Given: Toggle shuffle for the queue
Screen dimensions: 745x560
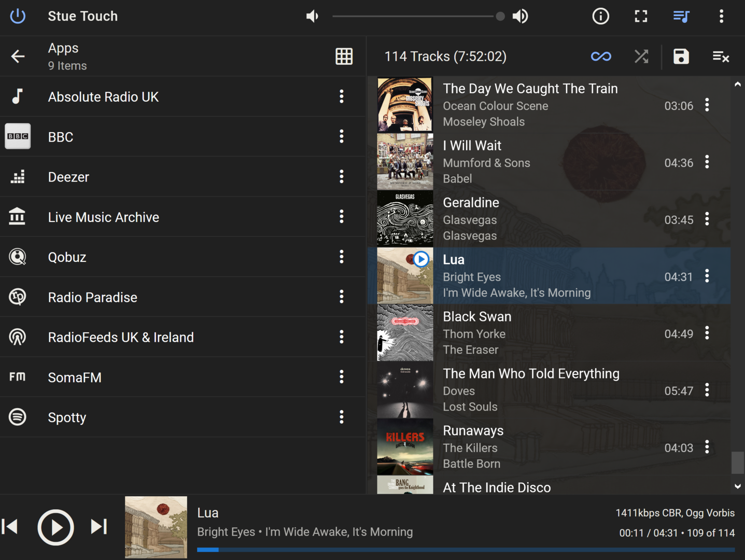Looking at the screenshot, I should pos(641,56).
